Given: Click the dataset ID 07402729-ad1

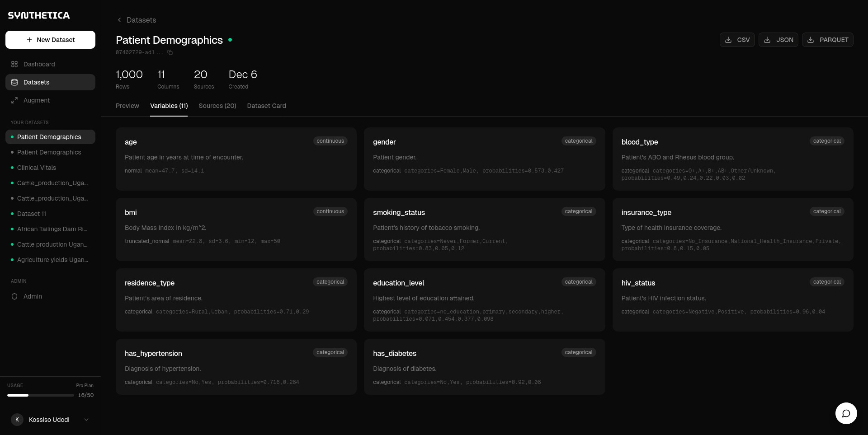Looking at the screenshot, I should click(139, 52).
